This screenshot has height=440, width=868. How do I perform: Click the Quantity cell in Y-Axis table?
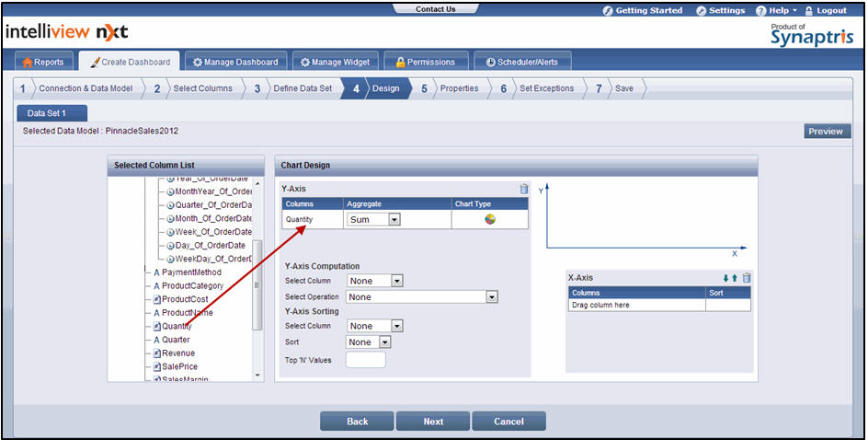[313, 220]
